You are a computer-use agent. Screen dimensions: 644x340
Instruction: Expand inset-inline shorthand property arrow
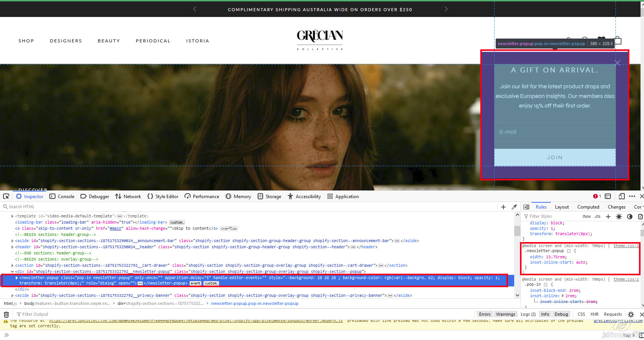tap(563, 296)
